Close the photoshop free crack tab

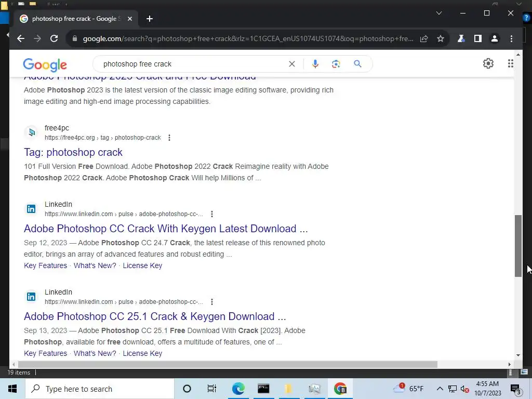[129, 19]
